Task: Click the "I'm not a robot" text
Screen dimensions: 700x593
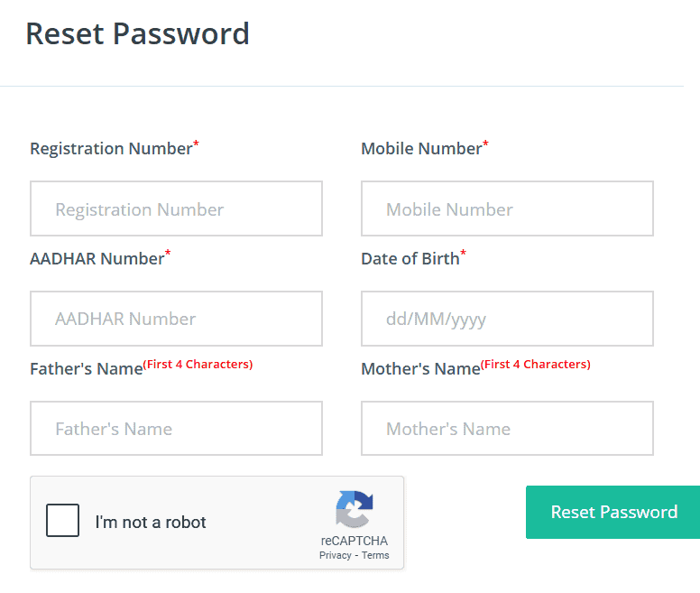Action: 151,522
